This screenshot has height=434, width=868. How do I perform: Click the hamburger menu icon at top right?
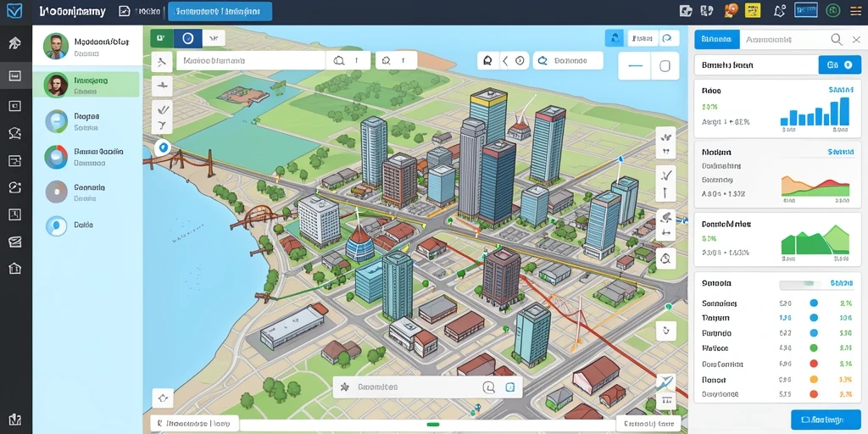855,10
